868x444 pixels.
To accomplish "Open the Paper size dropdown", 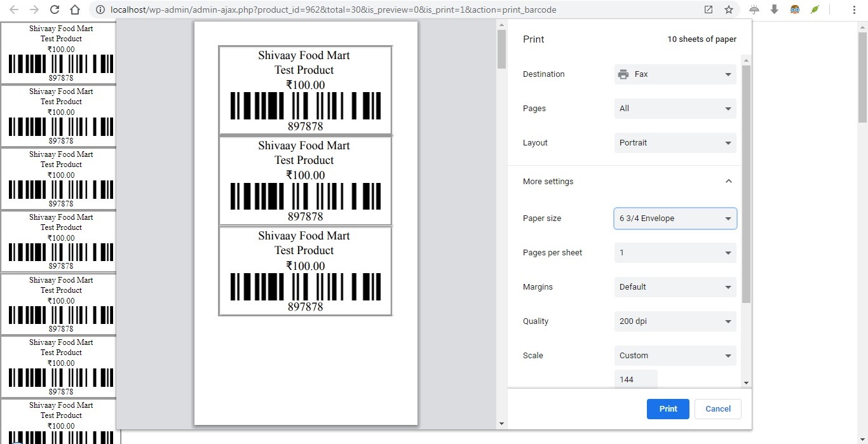I will (675, 219).
